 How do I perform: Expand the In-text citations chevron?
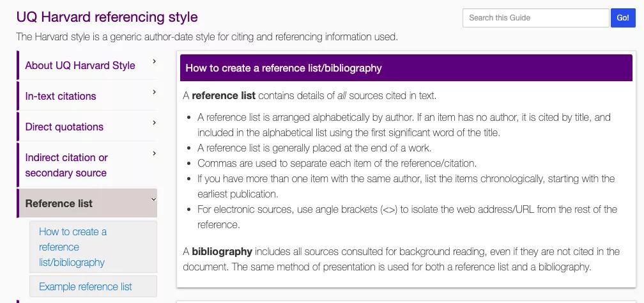(154, 92)
